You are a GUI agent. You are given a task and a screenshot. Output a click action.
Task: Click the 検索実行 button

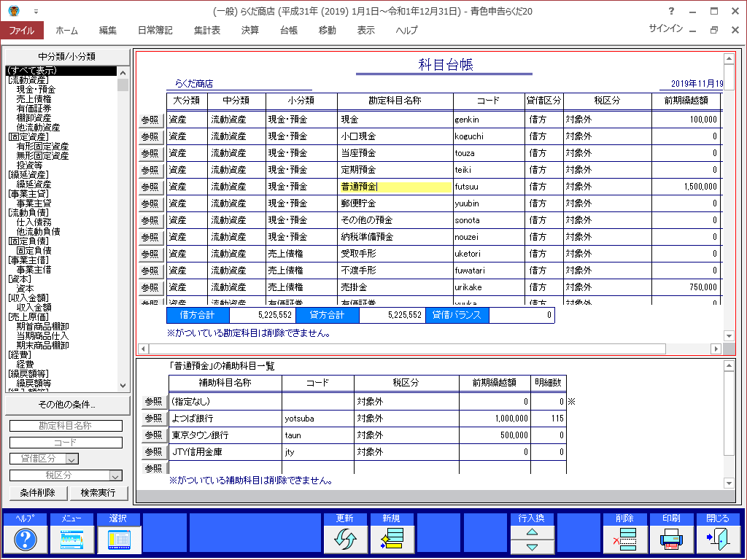[98, 493]
